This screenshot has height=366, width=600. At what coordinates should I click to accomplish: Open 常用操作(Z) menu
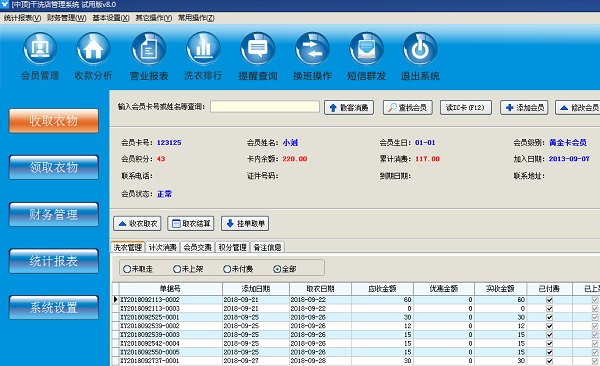point(196,18)
